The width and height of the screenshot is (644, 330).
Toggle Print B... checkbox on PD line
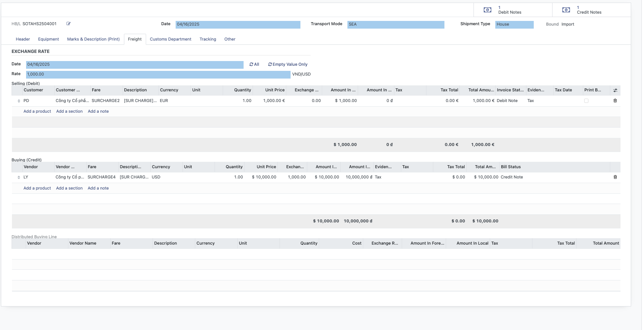click(586, 101)
